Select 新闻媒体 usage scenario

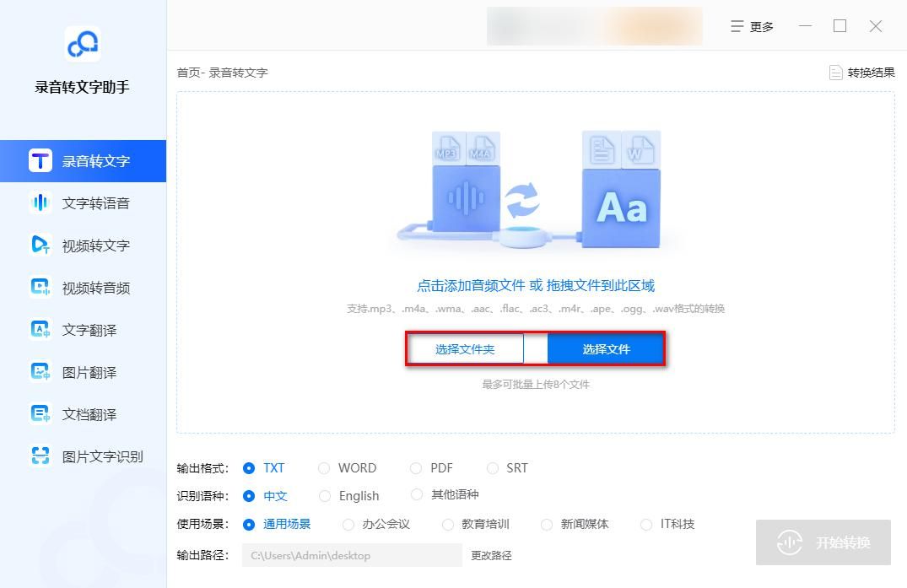[x=547, y=525]
